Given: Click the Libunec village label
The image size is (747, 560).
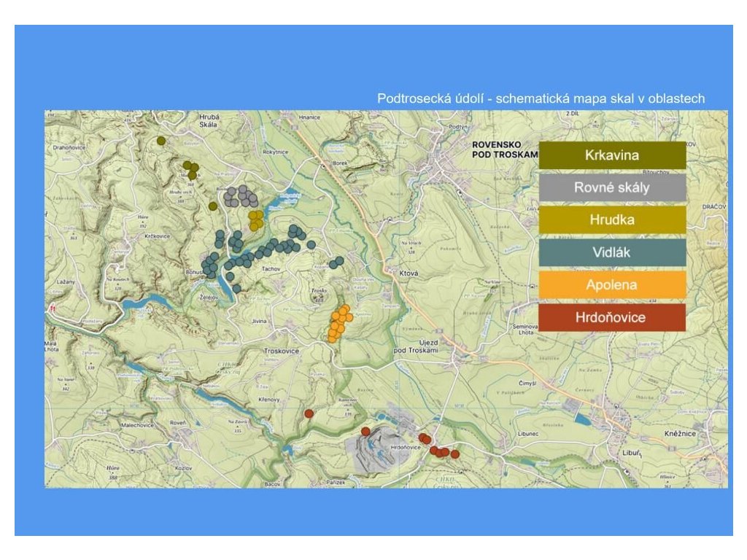Looking at the screenshot, I should (x=528, y=434).
